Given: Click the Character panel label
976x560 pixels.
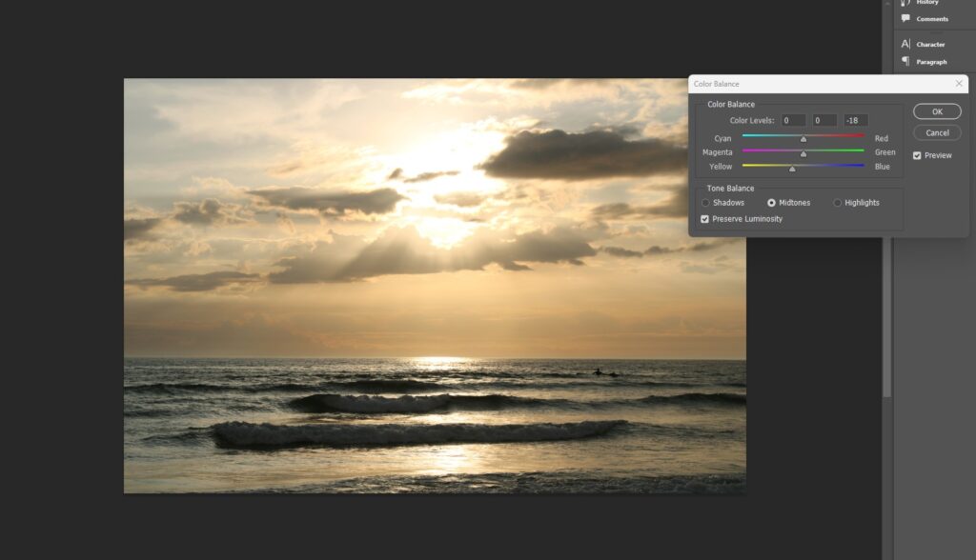Looking at the screenshot, I should coord(930,44).
